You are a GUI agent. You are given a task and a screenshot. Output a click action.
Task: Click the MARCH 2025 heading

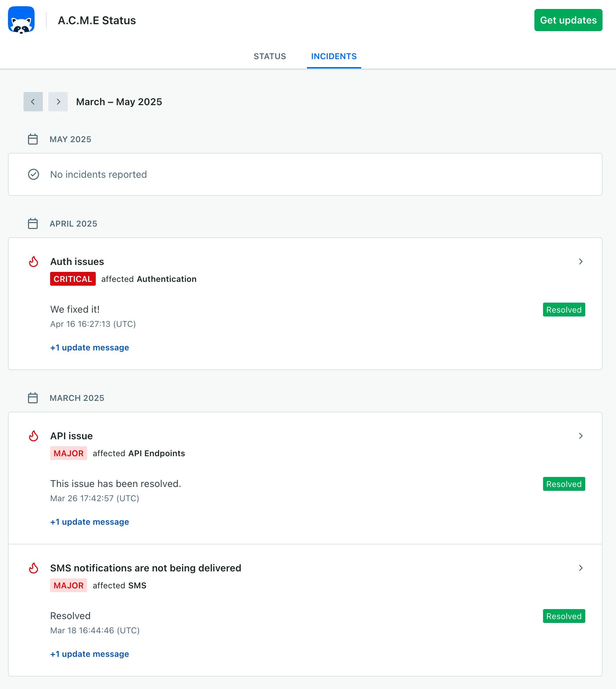[x=77, y=398]
